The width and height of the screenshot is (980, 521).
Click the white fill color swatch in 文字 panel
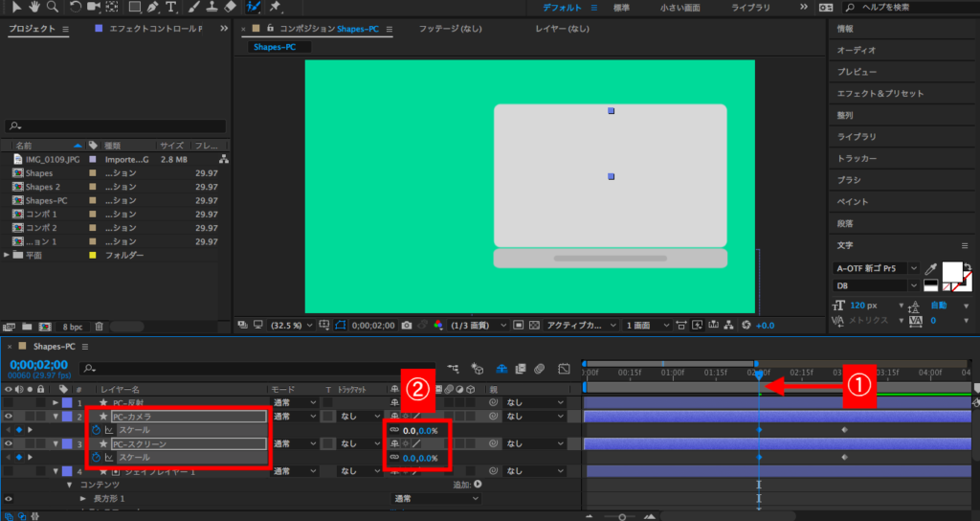[x=952, y=271]
